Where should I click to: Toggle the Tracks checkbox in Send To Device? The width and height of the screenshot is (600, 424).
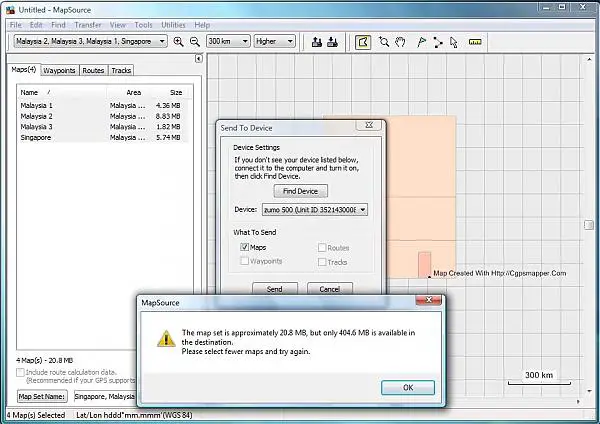click(x=322, y=262)
